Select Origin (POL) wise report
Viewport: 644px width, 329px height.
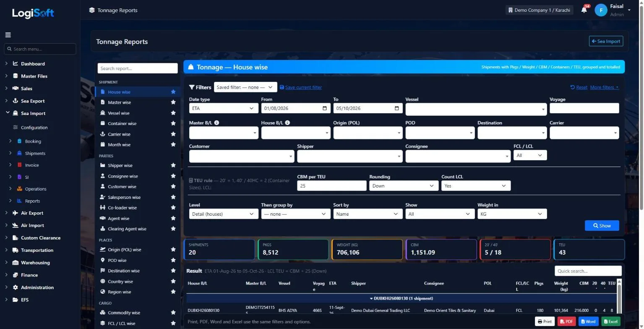click(138, 250)
